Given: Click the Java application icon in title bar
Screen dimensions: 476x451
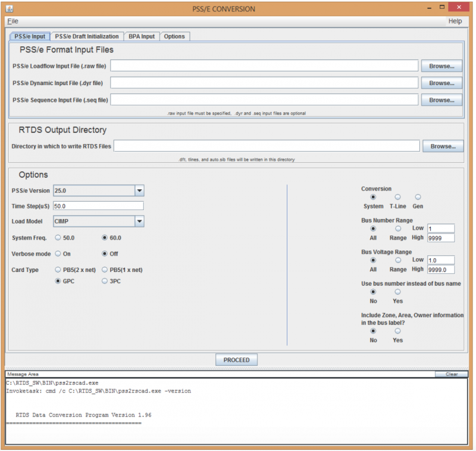Looking at the screenshot, I should 10,8.
